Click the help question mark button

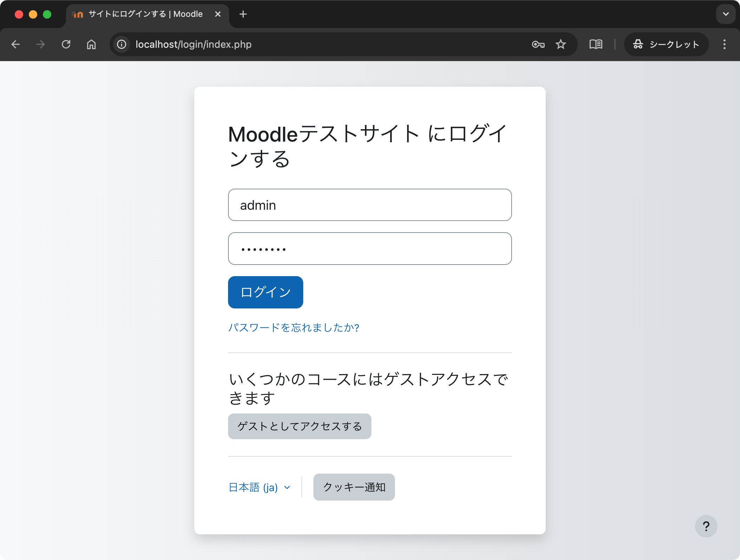706,526
